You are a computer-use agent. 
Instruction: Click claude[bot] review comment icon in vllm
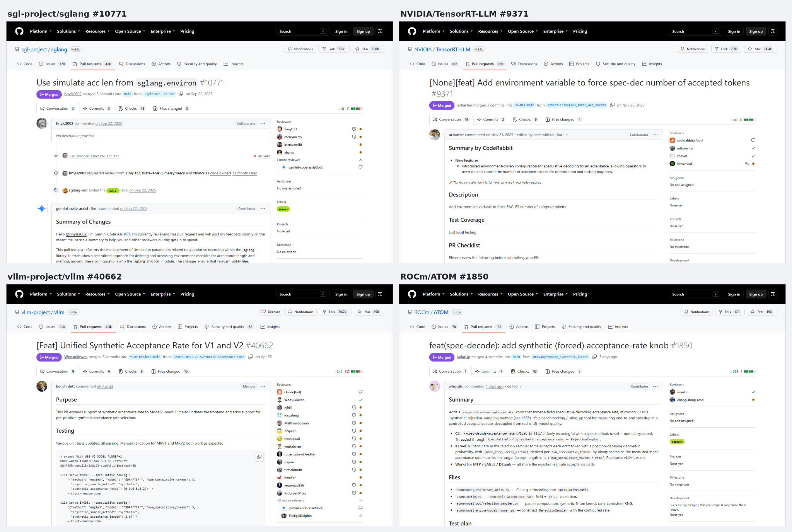[x=360, y=392]
